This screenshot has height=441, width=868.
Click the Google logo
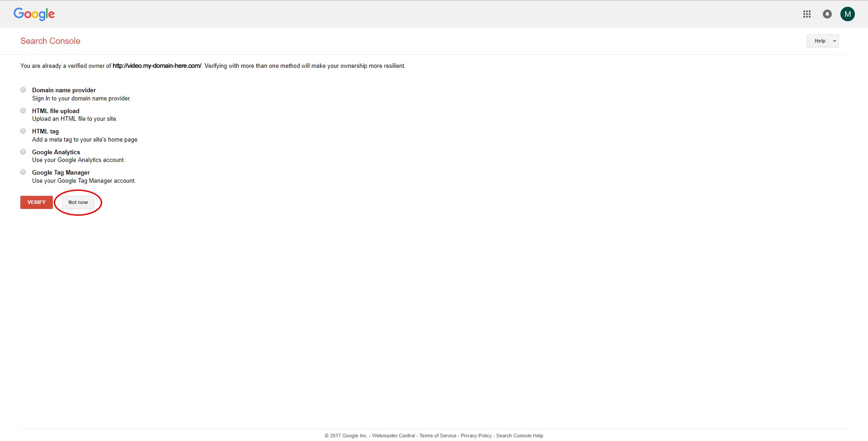pos(34,14)
